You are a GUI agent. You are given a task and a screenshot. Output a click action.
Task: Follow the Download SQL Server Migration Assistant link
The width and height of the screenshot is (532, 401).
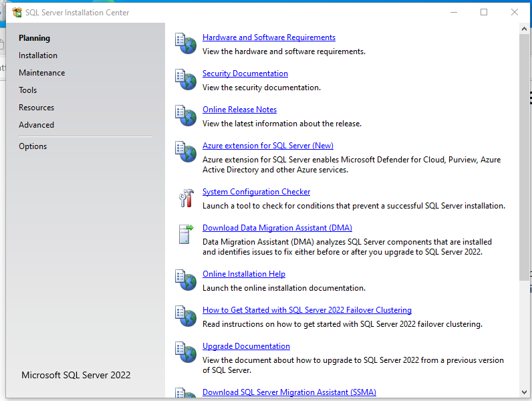pyautogui.click(x=289, y=392)
